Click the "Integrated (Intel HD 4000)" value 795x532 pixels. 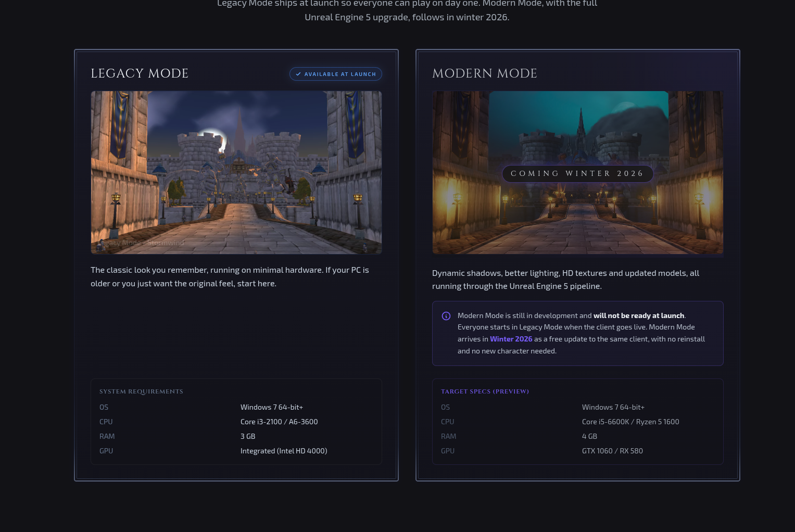point(284,451)
